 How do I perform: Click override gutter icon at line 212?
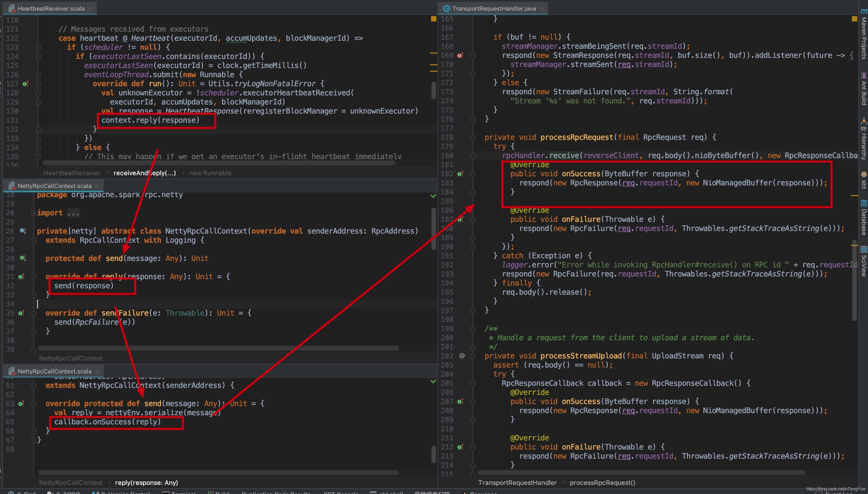[x=460, y=447]
